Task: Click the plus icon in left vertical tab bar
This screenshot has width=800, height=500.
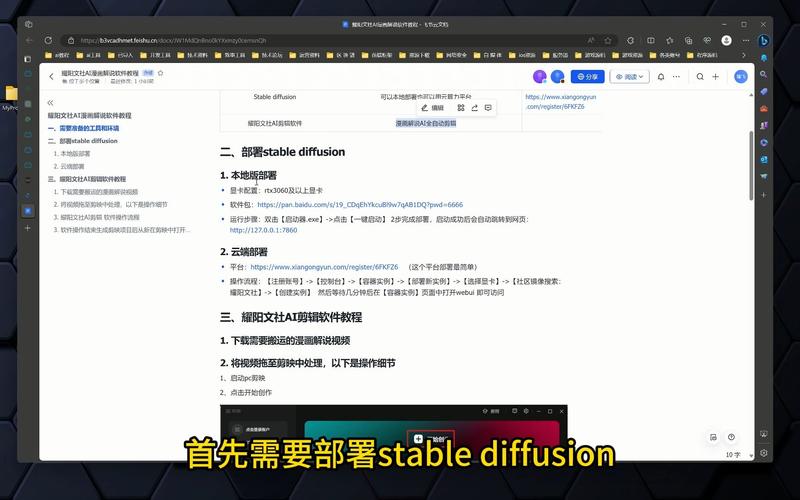Action: tap(28, 228)
